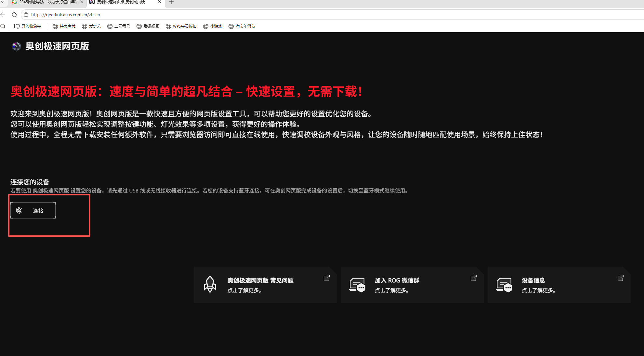Open the 小游戏 bookmark
The width and height of the screenshot is (644, 356).
pos(213,26)
